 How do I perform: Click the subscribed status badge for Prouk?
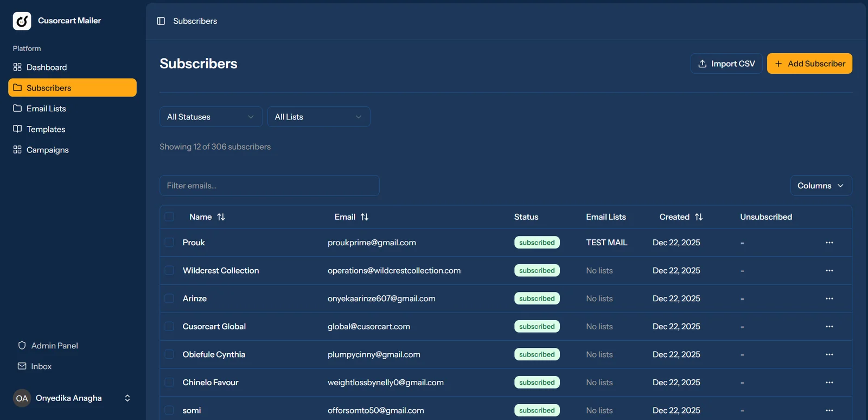[537, 243]
